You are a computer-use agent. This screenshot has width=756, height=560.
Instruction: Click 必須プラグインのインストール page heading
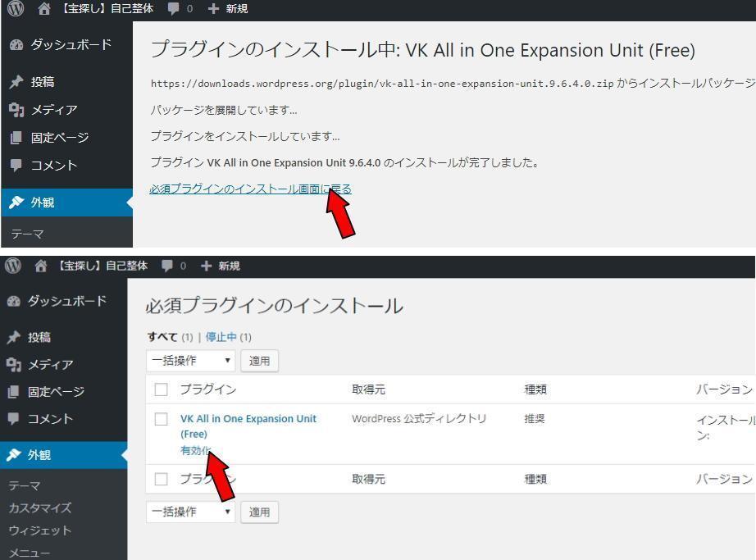coord(275,306)
